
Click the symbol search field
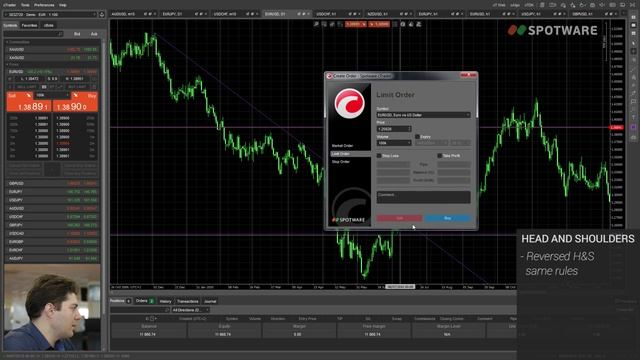(x=33, y=34)
